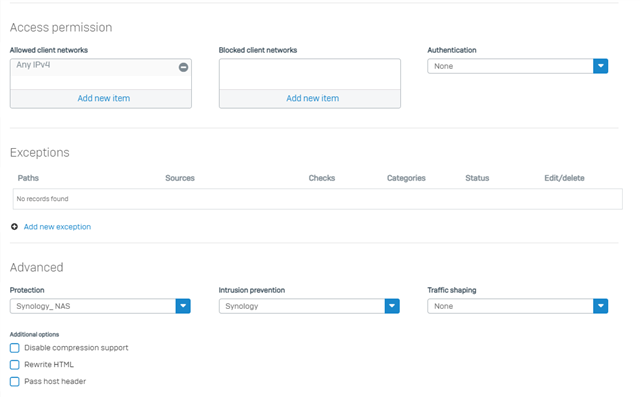The image size is (640, 397).
Task: Click inside the Blocked client networks box
Action: pos(310,74)
